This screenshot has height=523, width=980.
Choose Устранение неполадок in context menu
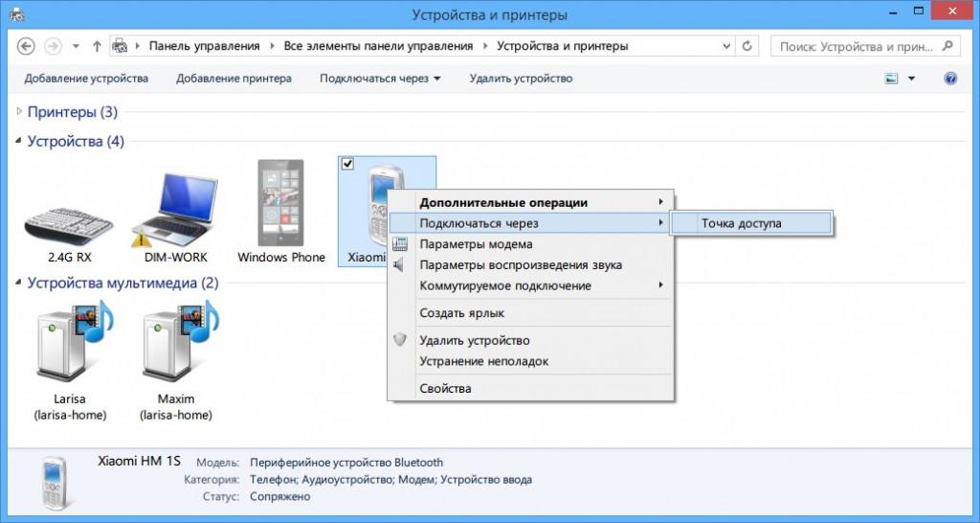pos(530,361)
